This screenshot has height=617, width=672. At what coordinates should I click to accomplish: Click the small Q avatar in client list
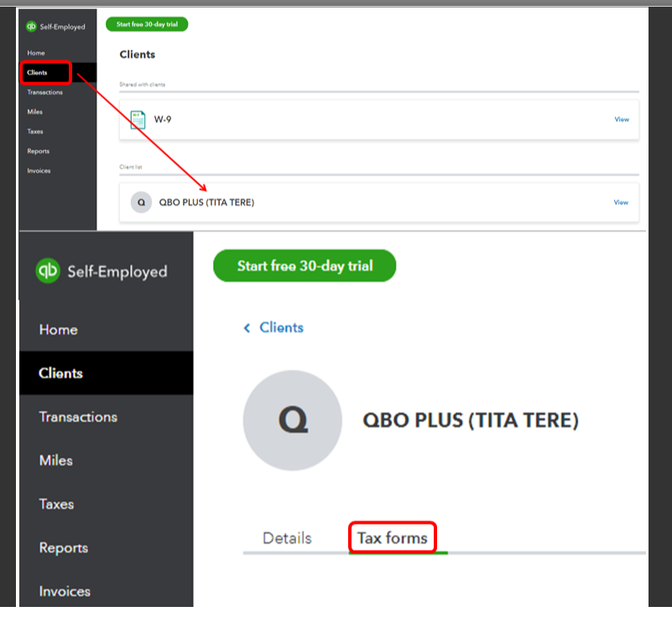[141, 202]
